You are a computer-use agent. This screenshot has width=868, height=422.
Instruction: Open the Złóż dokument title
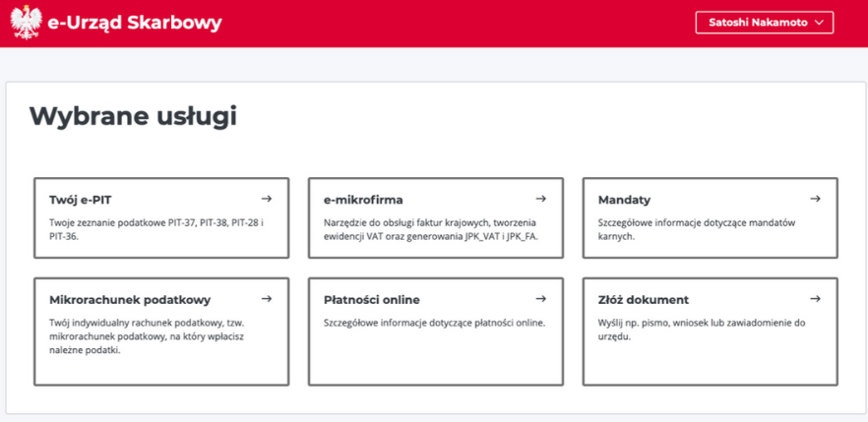tap(644, 300)
